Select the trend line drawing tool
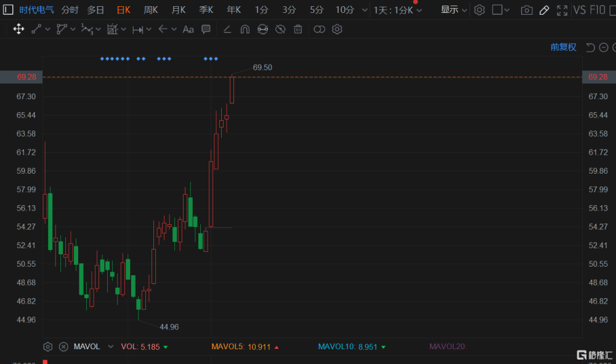616x364 pixels. coord(36,29)
